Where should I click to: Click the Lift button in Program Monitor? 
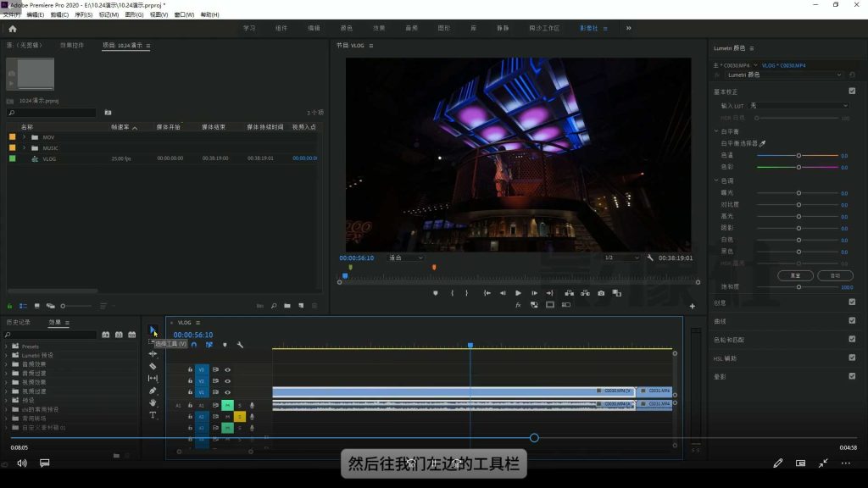coord(569,293)
